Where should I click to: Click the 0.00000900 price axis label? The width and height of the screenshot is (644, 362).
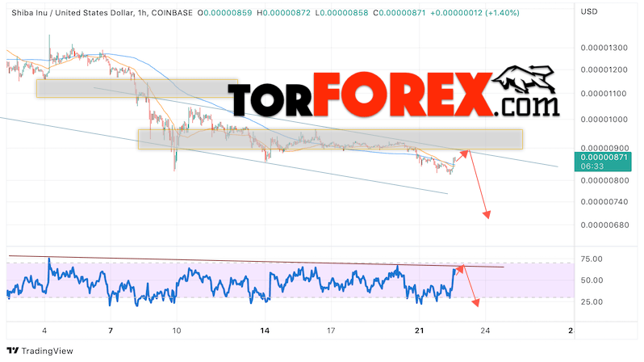pos(604,148)
